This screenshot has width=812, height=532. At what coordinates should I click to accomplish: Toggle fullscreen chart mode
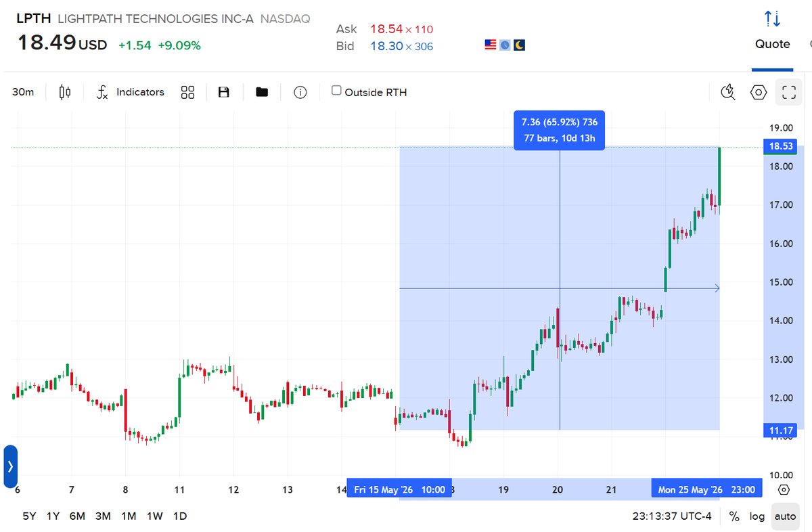(788, 92)
